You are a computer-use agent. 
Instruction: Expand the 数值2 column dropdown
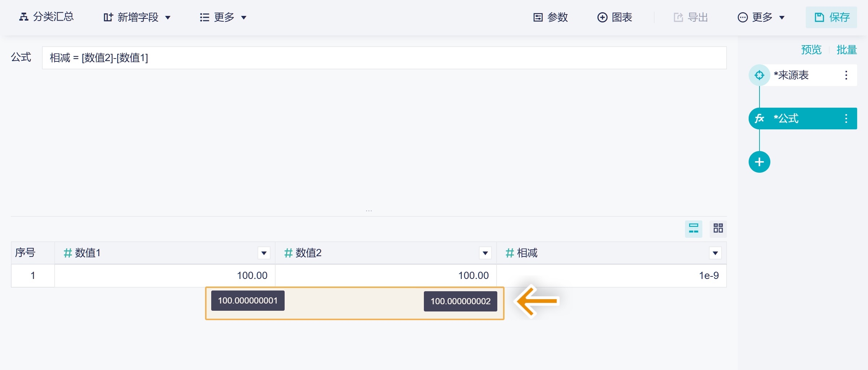point(485,253)
